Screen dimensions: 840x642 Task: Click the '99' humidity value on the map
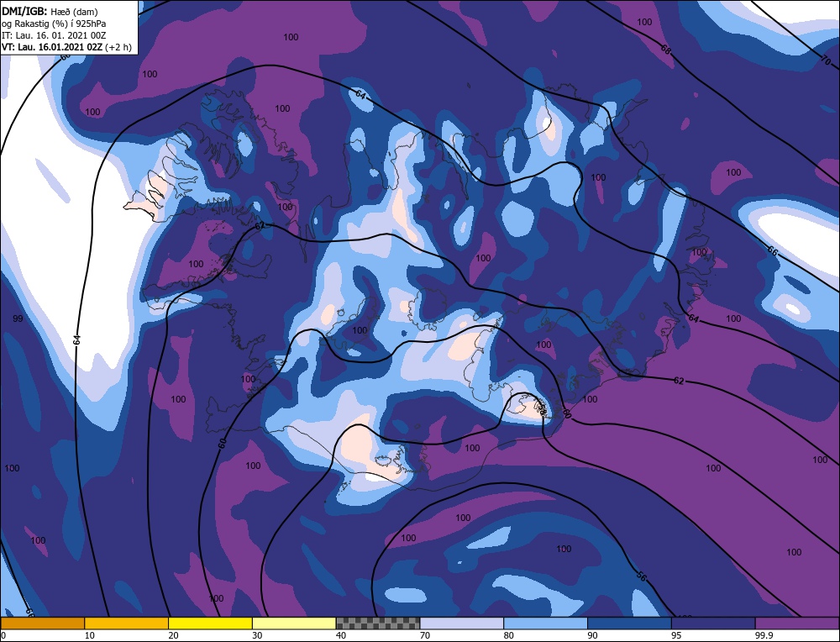pos(18,318)
